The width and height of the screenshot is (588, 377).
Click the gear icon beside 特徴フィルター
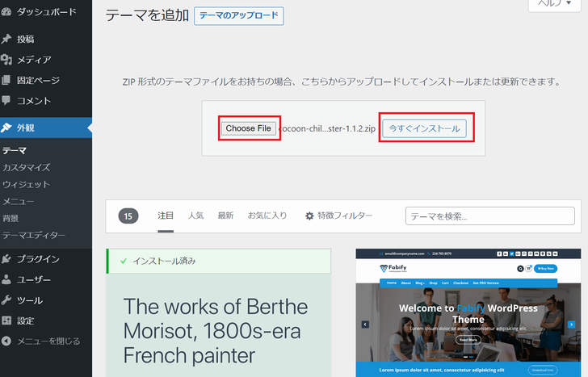pos(309,216)
